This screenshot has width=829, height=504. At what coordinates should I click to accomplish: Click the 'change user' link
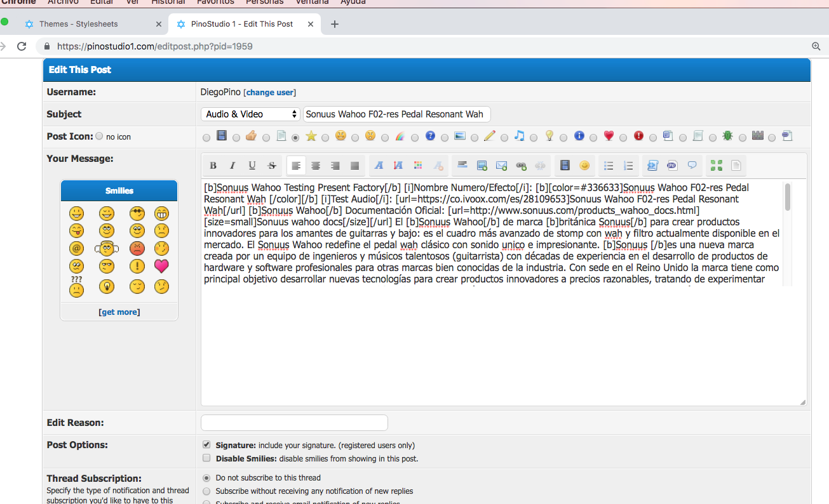coord(270,92)
